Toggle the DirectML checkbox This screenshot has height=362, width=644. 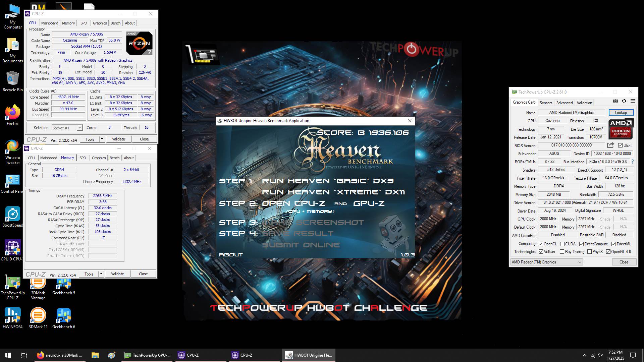(x=613, y=244)
